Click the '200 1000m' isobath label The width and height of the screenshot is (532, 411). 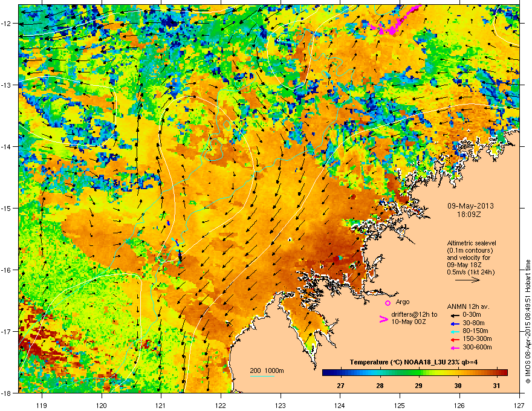[267, 371]
